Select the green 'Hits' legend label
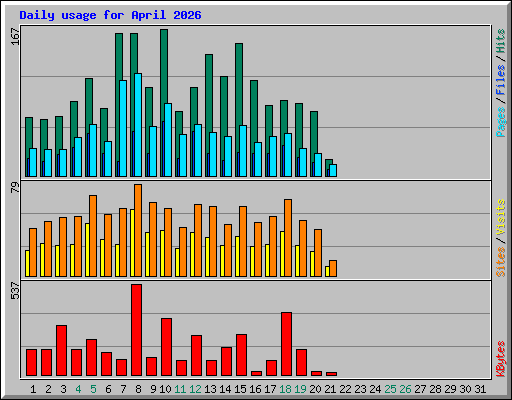 [x=500, y=41]
